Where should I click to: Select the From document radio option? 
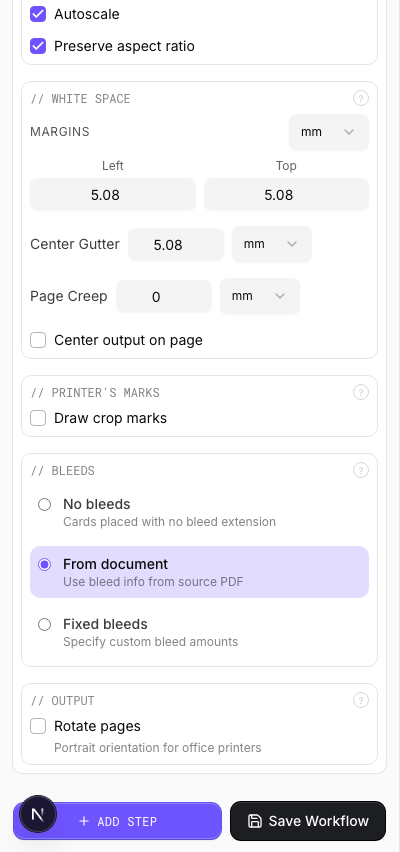point(45,565)
